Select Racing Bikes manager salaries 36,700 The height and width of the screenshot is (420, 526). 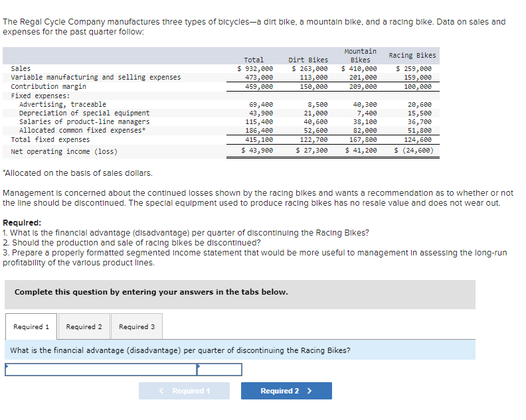[420, 122]
